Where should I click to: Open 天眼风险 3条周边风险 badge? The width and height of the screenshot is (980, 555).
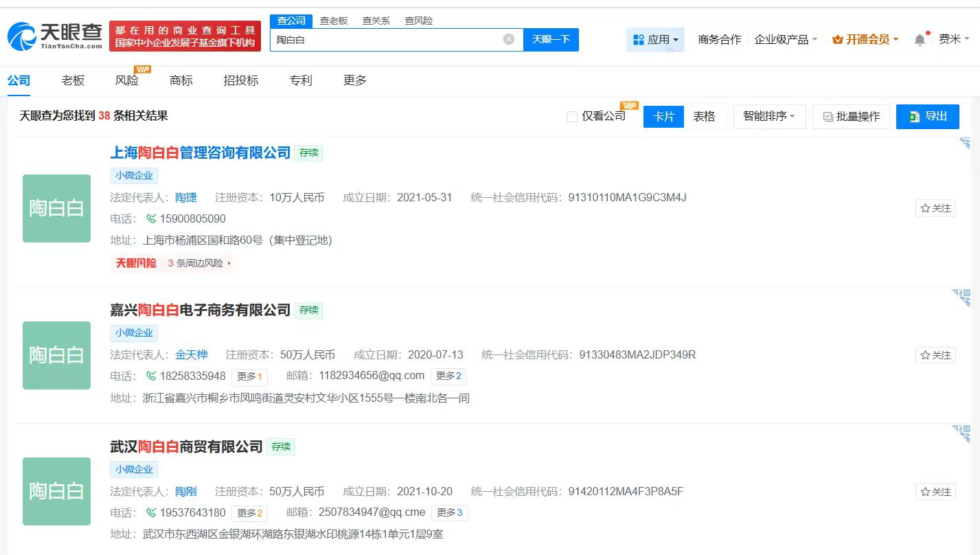click(x=172, y=263)
